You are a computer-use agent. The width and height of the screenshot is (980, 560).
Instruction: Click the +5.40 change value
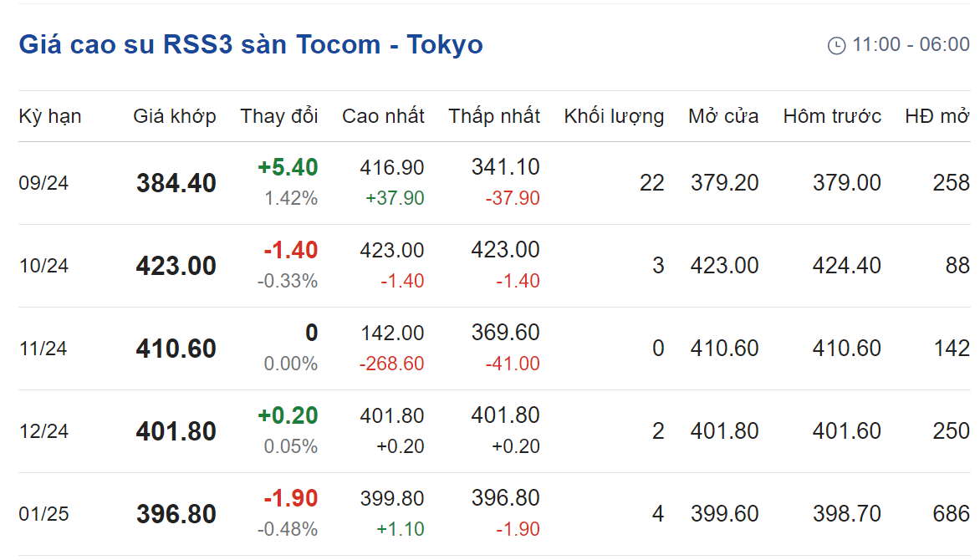coord(288,167)
